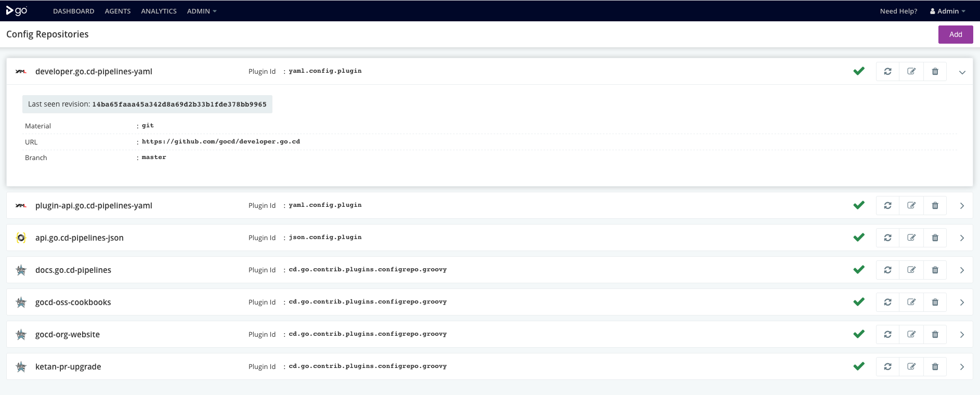Viewport: 980px width, 395px height.
Task: Expand the plugin-api.go.cd-pipelines-yaml repository
Action: (x=962, y=206)
